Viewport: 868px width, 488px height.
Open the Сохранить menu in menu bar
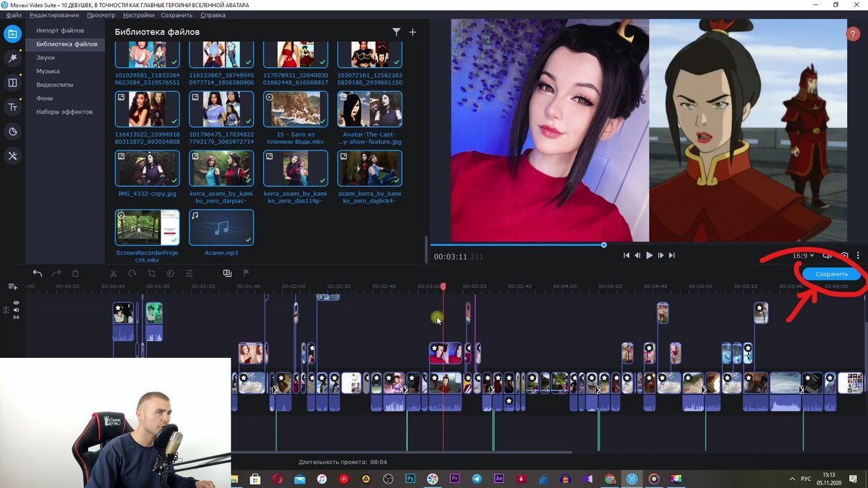pos(176,15)
